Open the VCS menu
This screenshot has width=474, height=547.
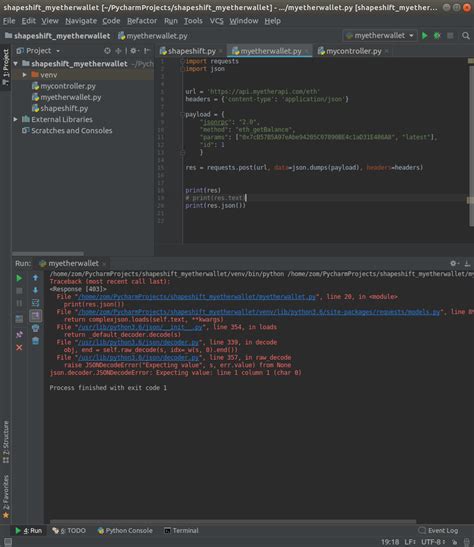216,21
